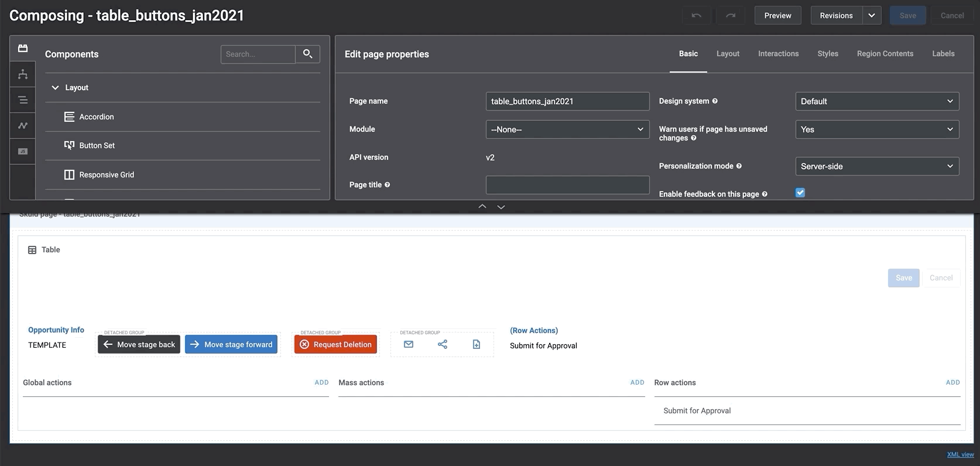This screenshot has width=980, height=466.
Task: Add a Row action
Action: tap(952, 382)
